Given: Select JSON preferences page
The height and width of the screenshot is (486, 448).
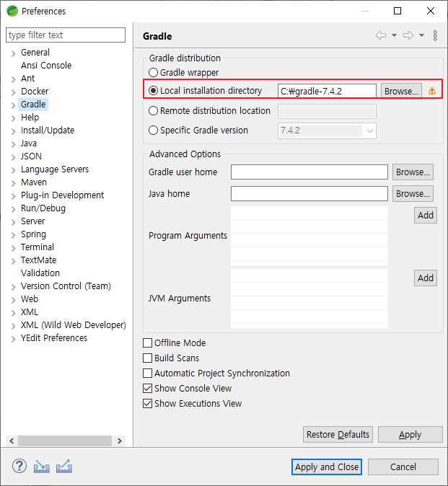Looking at the screenshot, I should [x=31, y=156].
